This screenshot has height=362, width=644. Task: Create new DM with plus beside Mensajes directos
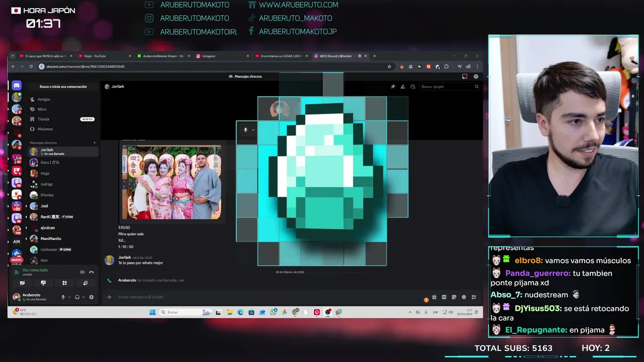94,143
